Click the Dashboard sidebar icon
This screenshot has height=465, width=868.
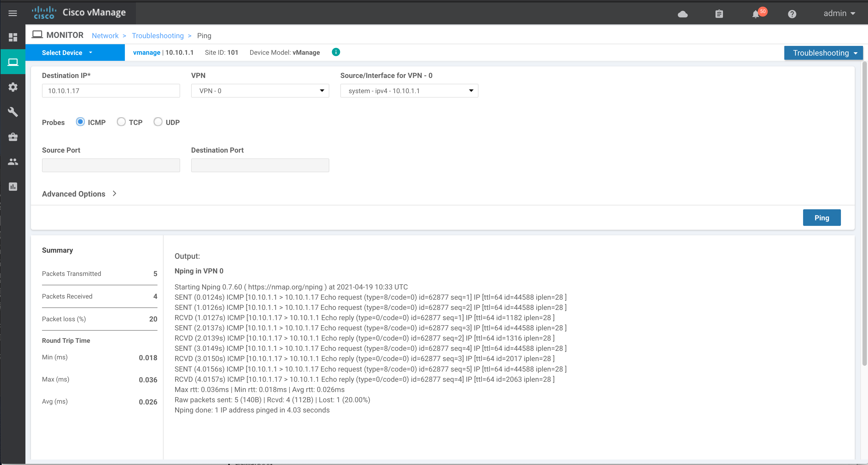13,37
